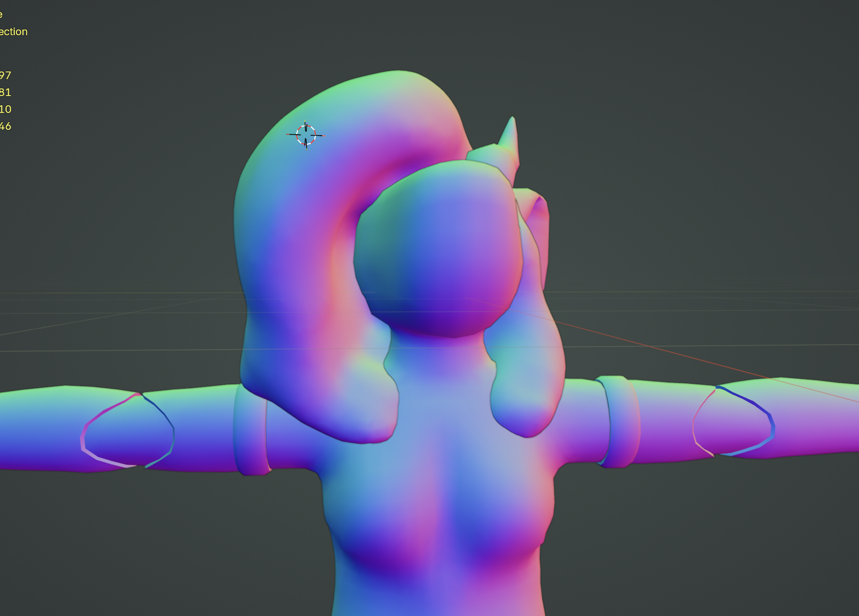Click the statistic value ending in 46
This screenshot has width=859, height=616.
[5, 126]
